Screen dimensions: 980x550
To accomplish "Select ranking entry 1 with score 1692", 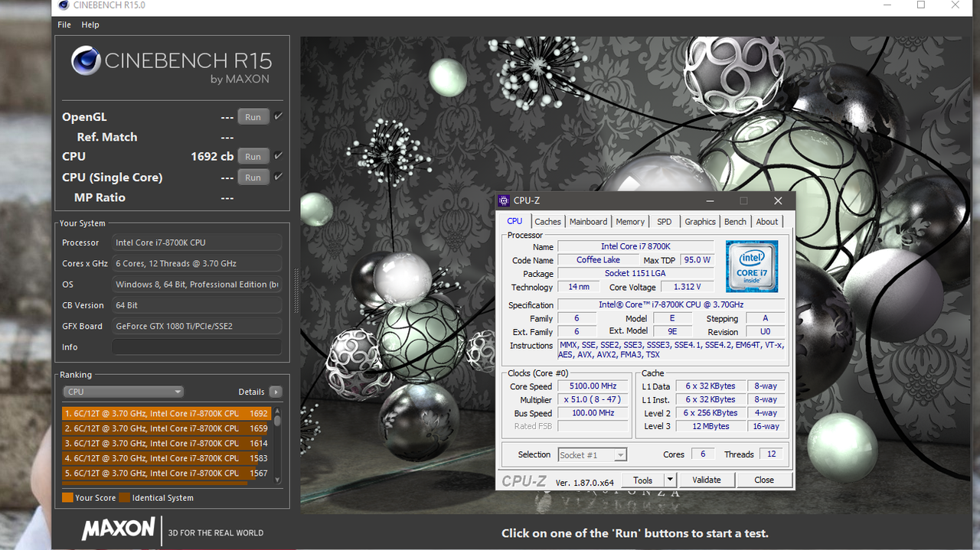I will (x=167, y=413).
